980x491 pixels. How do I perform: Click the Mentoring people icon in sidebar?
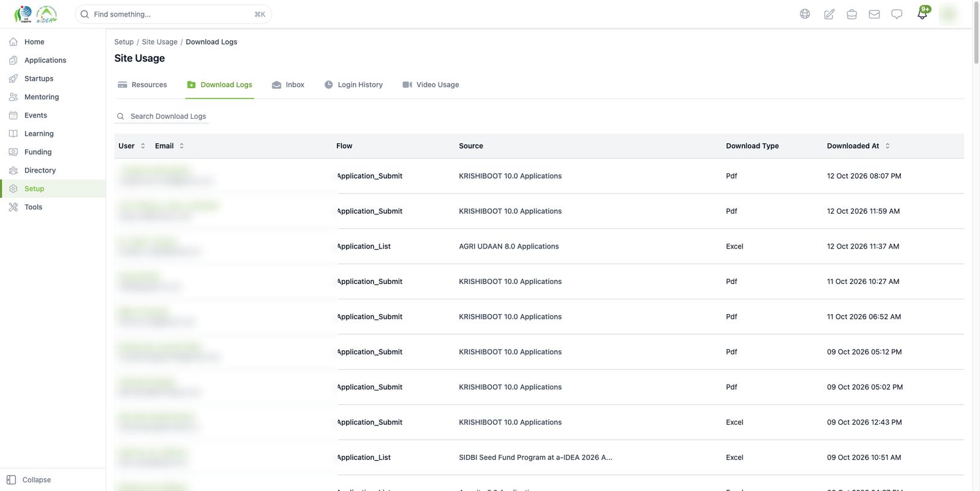click(x=13, y=97)
